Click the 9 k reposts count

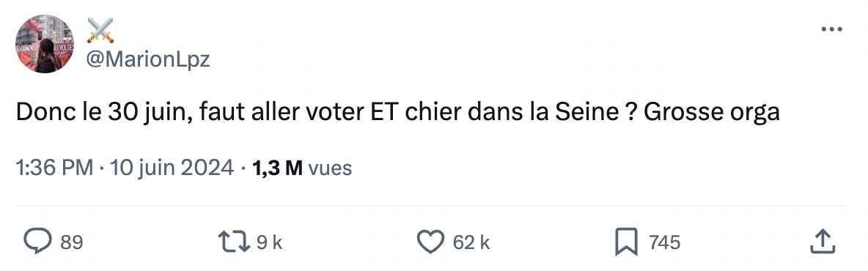(x=270, y=242)
